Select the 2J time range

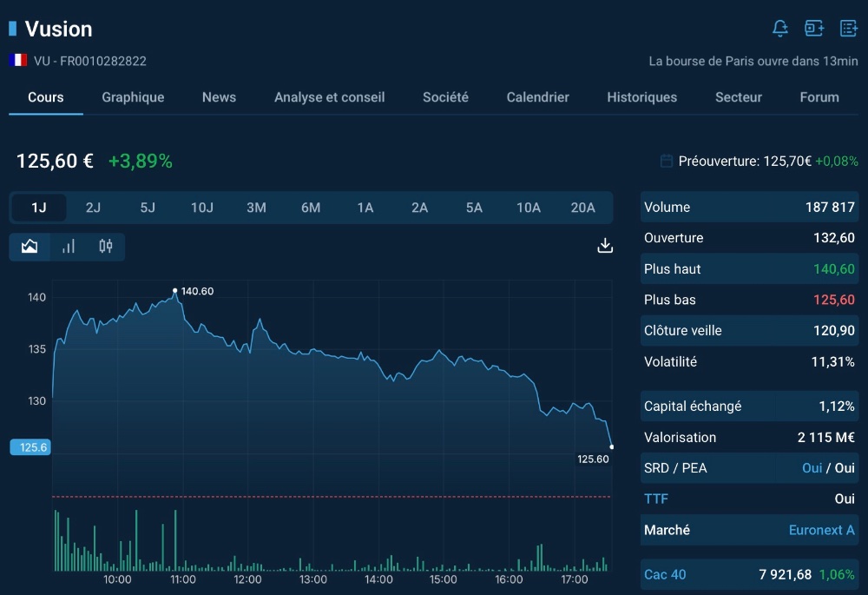(x=93, y=208)
